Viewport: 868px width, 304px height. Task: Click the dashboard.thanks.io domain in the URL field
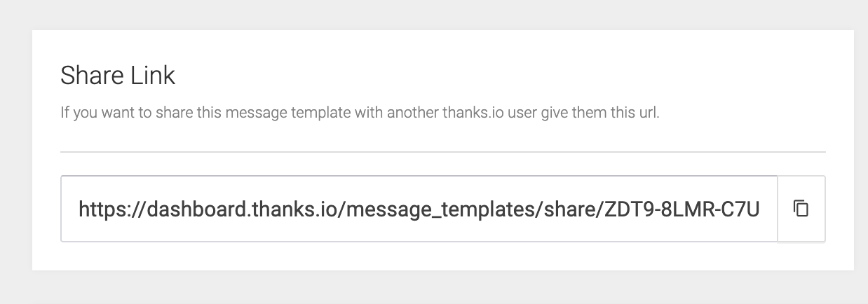245,209
